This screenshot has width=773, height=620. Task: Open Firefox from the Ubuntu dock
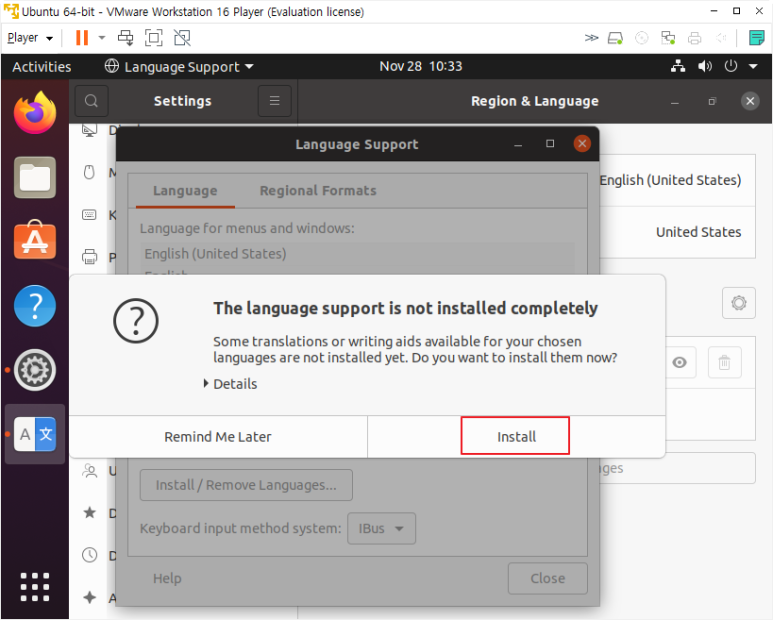[x=35, y=113]
